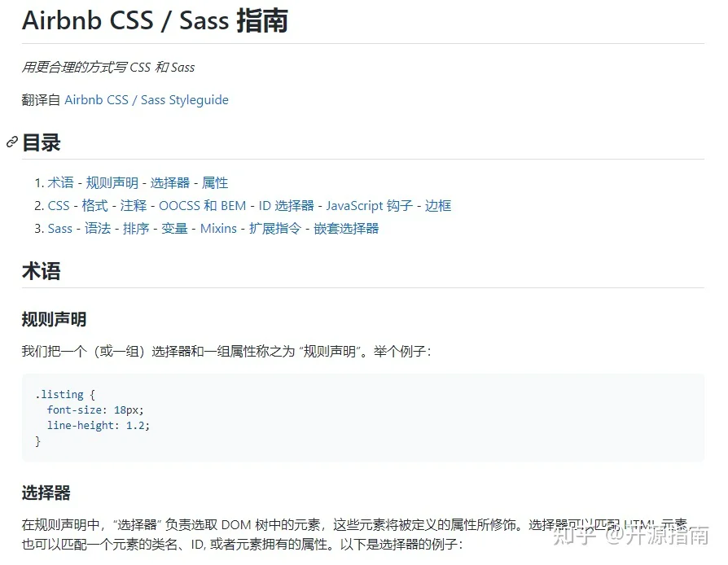
Task: Open the 扩展指令 contents link
Action: pos(275,229)
